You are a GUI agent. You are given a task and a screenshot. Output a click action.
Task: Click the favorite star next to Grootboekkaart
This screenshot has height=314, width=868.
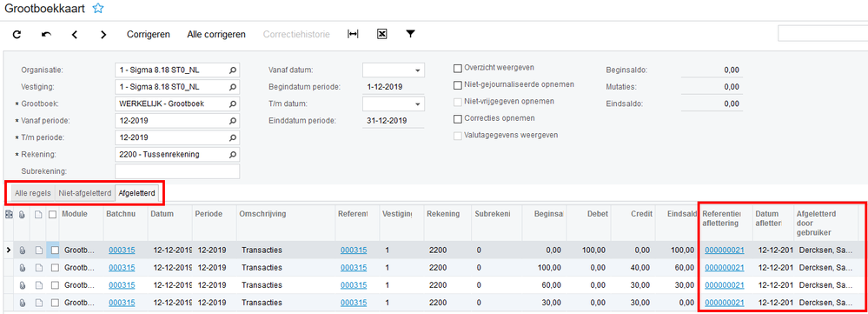pyautogui.click(x=98, y=9)
